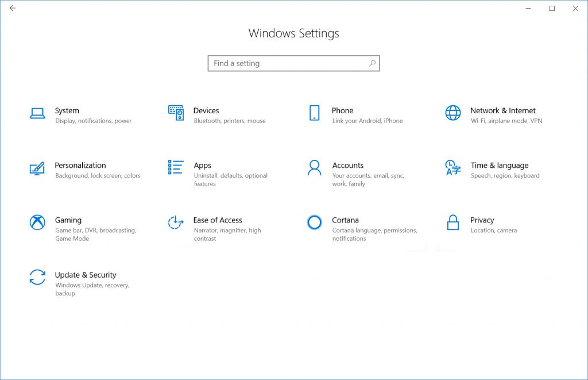Viewport: 588px width, 380px height.
Task: Open the Network & Internet globe icon
Action: pyautogui.click(x=453, y=113)
